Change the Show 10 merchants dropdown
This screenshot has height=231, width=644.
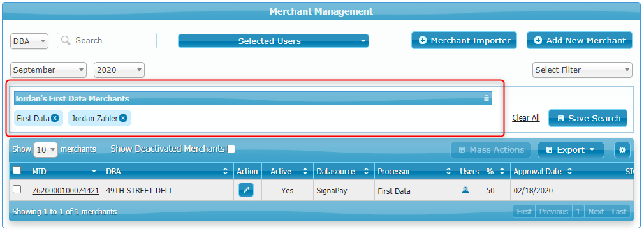coord(45,149)
